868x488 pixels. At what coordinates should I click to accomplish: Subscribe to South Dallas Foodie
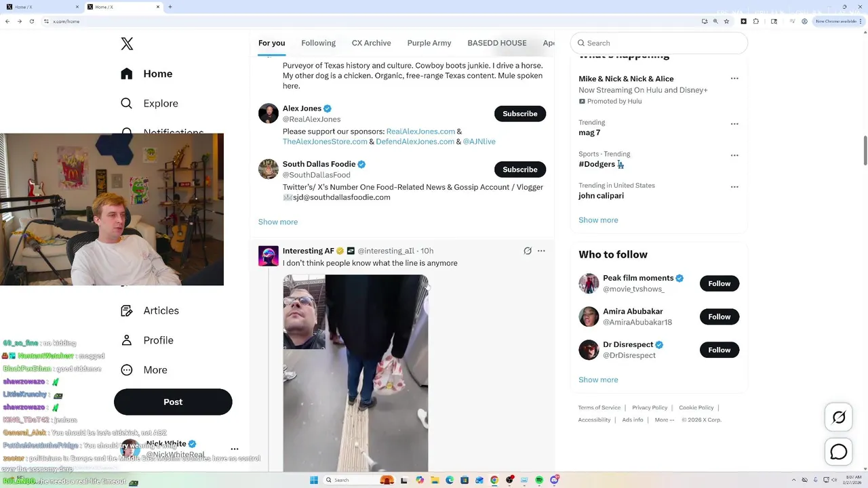tap(520, 169)
